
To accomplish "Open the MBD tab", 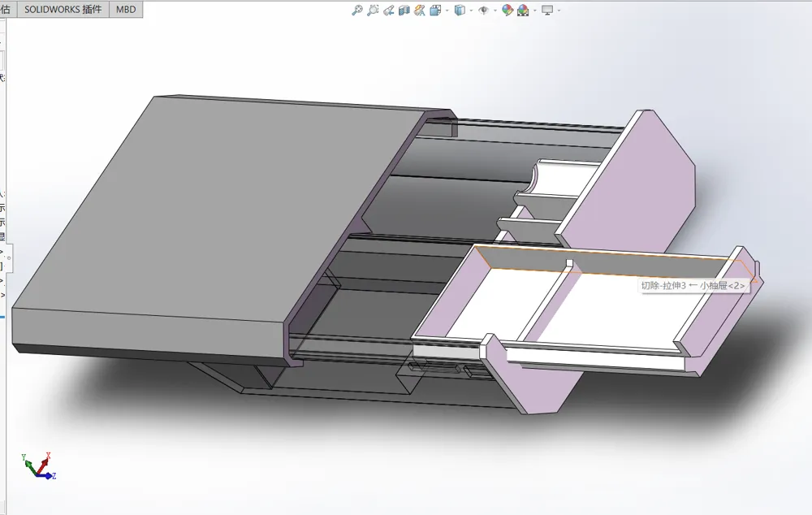I will click(x=126, y=10).
